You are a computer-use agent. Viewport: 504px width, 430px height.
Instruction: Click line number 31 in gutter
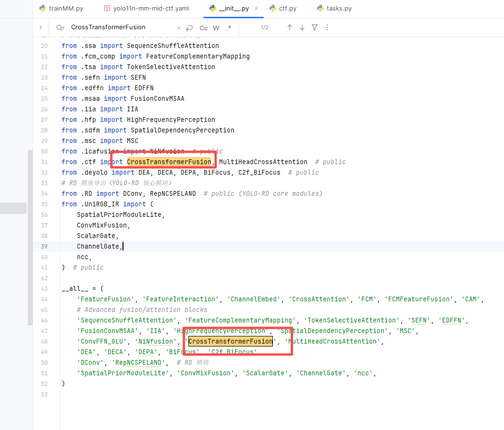tap(44, 162)
